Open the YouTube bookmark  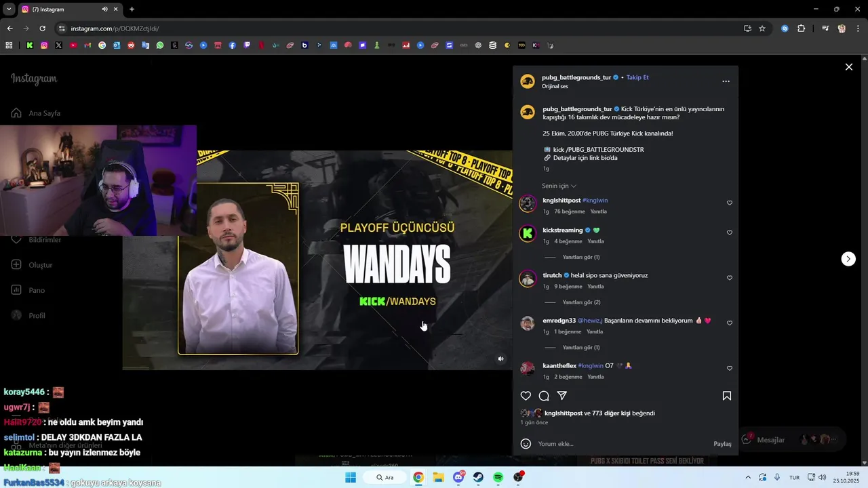pos(73,45)
